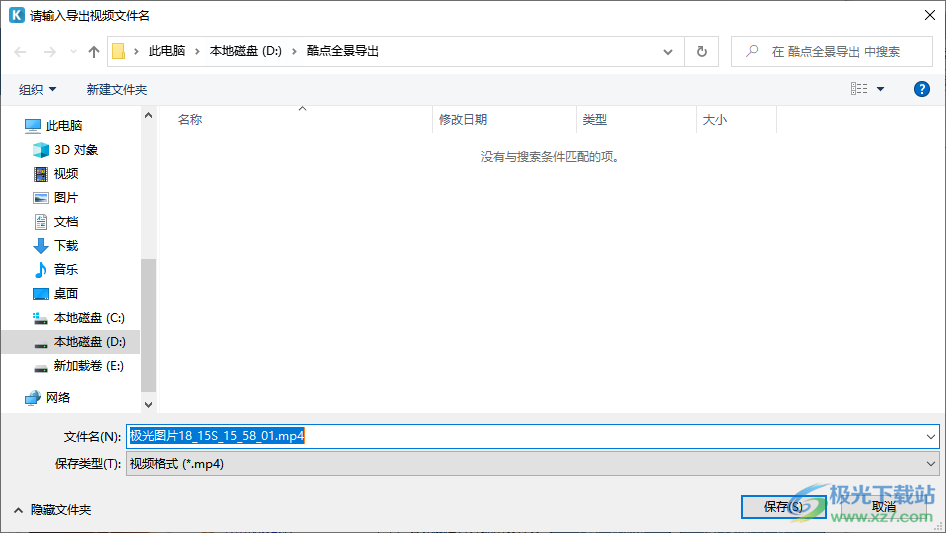Click the sidebar scrollbar thumb

[148, 325]
